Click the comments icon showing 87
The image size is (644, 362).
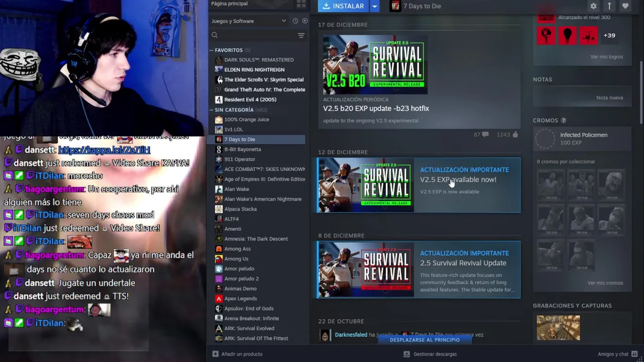click(x=485, y=135)
